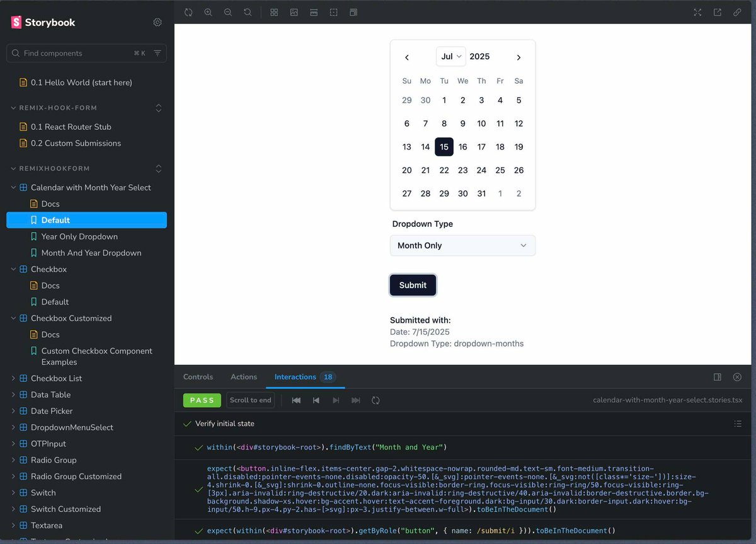Select the greyed-out day 30 from June
Viewport: 756px width, 544px height.
coord(425,100)
